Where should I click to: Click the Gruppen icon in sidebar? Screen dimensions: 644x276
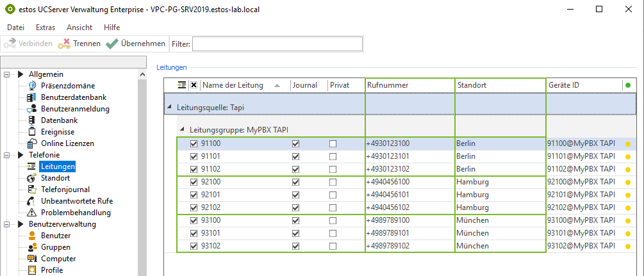(x=31, y=247)
